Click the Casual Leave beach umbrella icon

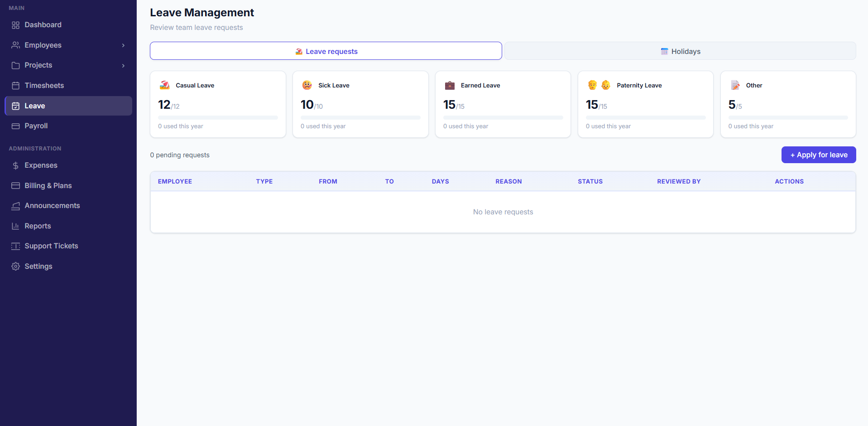pos(164,85)
